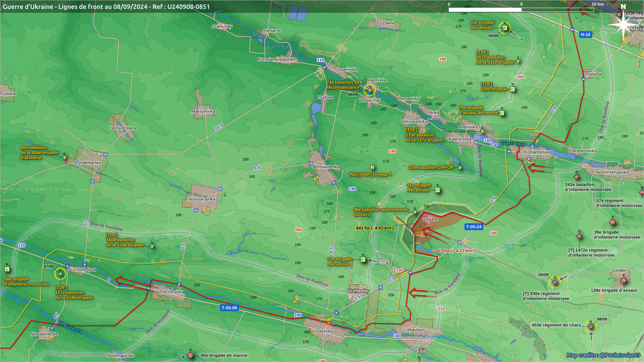Click the Vuhledar town label
This screenshot has height=362, width=644.
pos(358,291)
